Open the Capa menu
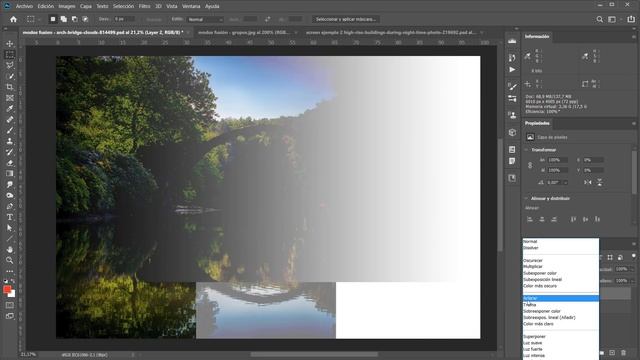The height and width of the screenshot is (360, 640). click(x=86, y=6)
